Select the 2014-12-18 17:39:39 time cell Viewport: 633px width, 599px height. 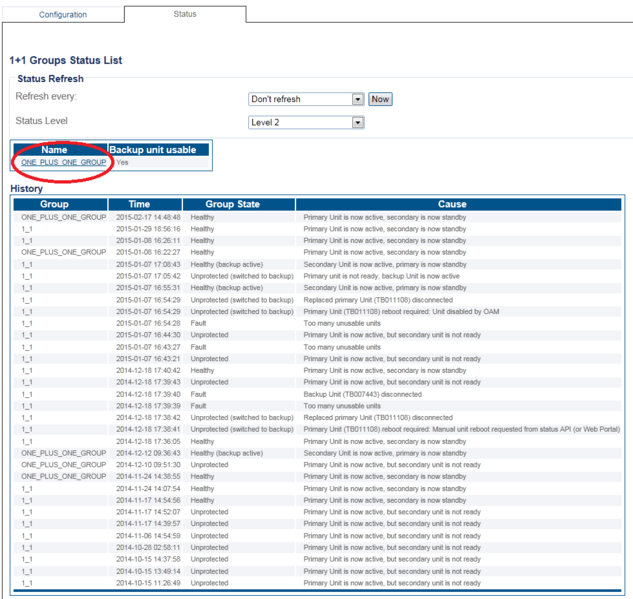148,406
